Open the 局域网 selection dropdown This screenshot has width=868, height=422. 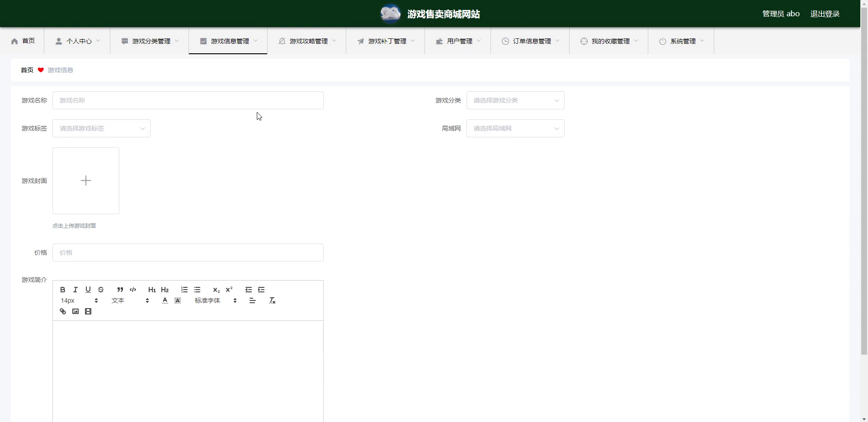515,128
